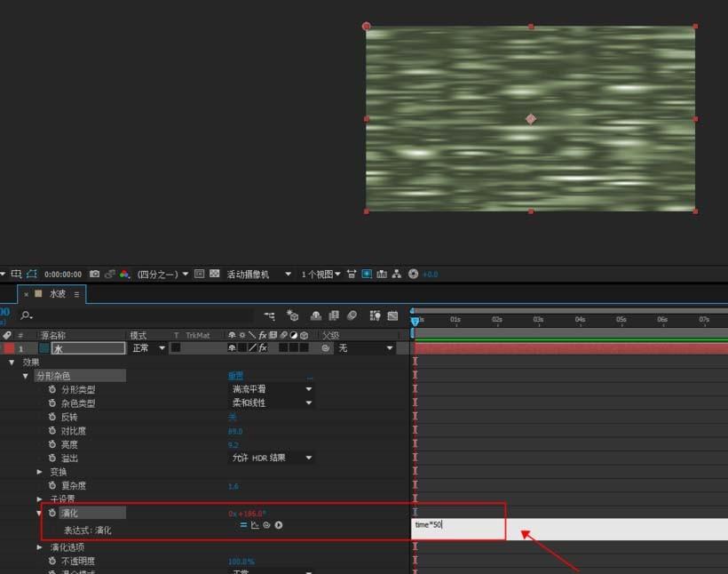Open the 分形类型 dropdown
The height and width of the screenshot is (574, 728).
272,389
